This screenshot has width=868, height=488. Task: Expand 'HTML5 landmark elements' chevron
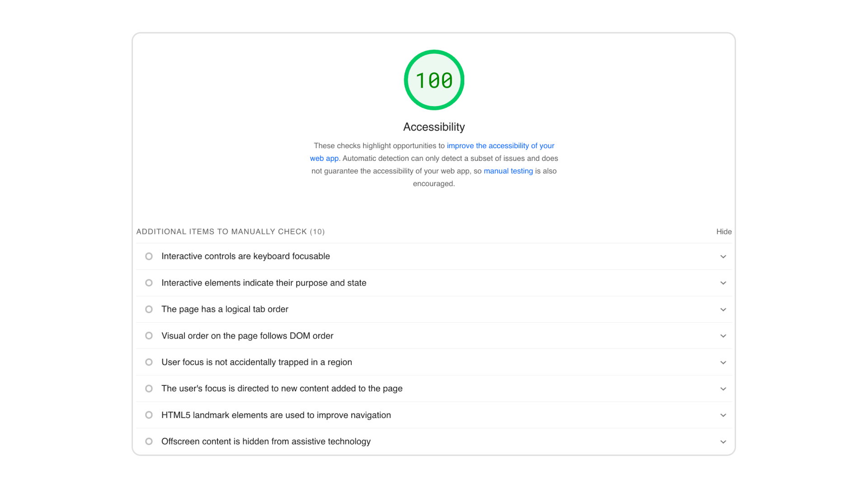723,415
